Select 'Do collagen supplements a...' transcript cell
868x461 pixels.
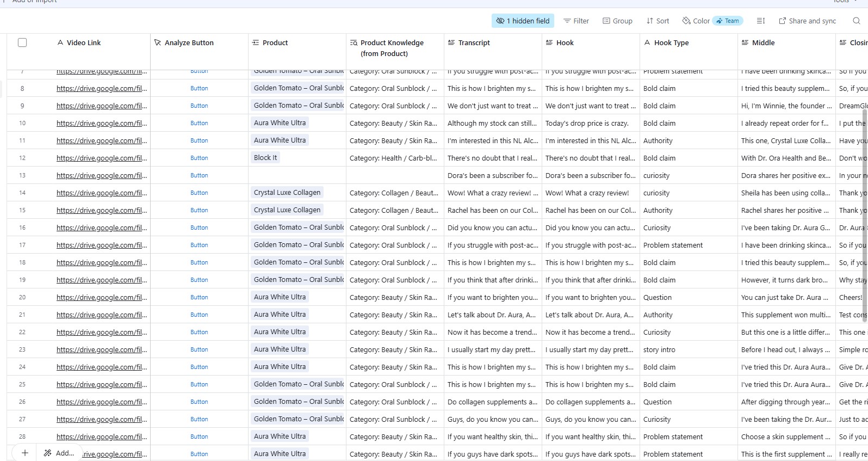coord(493,402)
